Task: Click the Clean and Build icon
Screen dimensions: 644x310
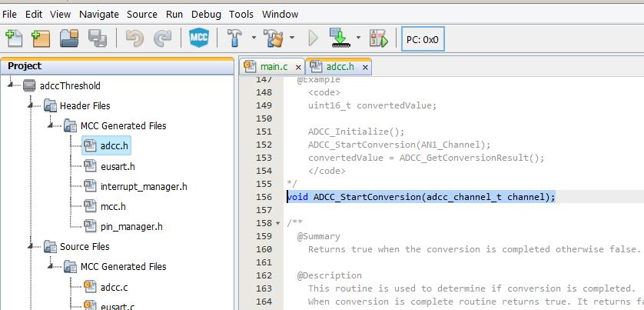Action: pyautogui.click(x=274, y=38)
